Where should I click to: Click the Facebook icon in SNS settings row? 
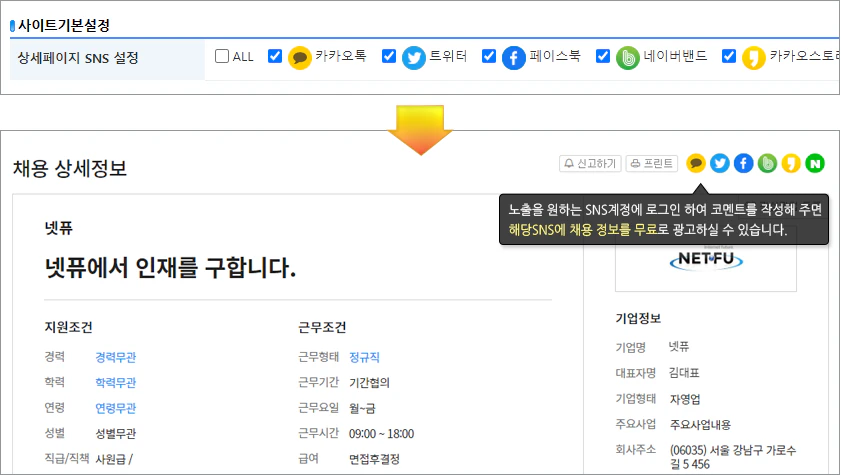click(x=513, y=58)
